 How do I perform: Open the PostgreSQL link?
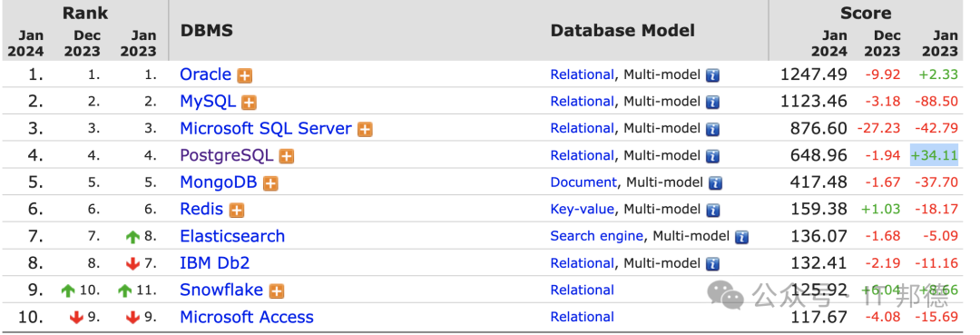226,155
